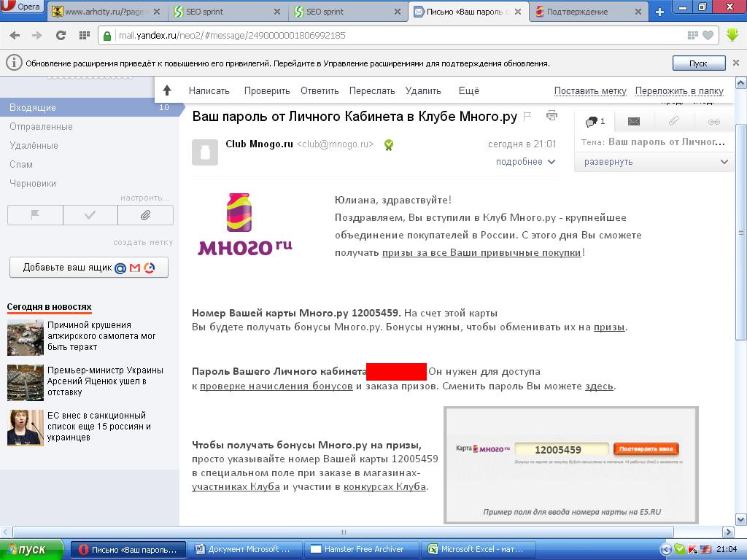The image size is (747, 560).
Task: Open the Входящие folder
Action: pyautogui.click(x=90, y=108)
